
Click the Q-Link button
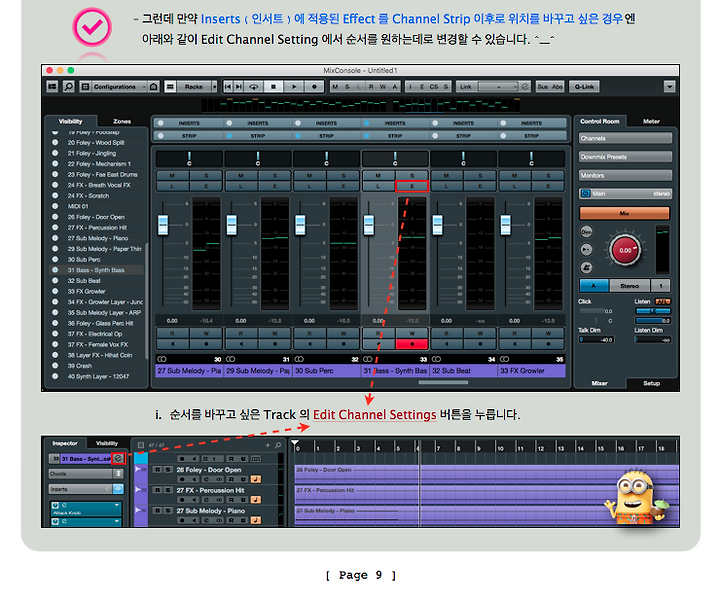584,86
